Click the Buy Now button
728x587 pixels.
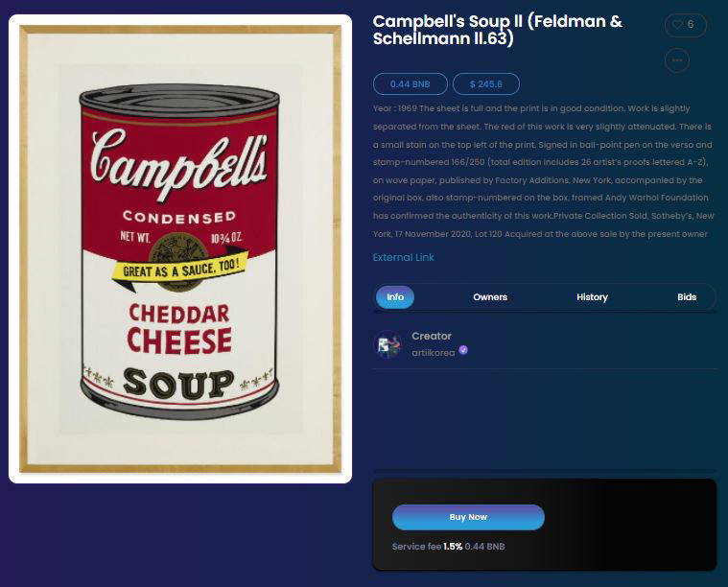[468, 517]
